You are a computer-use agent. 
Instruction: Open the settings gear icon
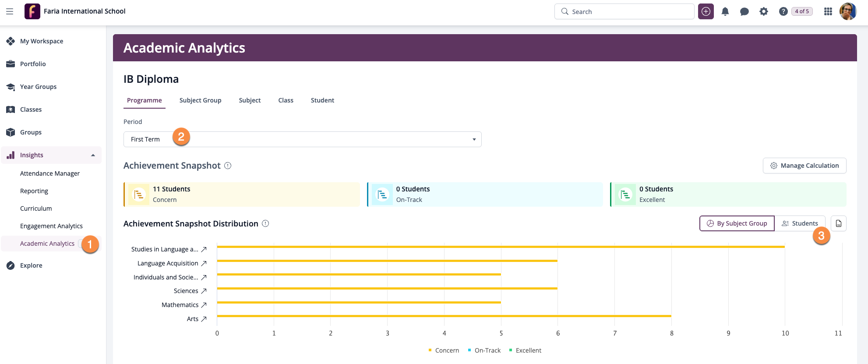coord(764,11)
